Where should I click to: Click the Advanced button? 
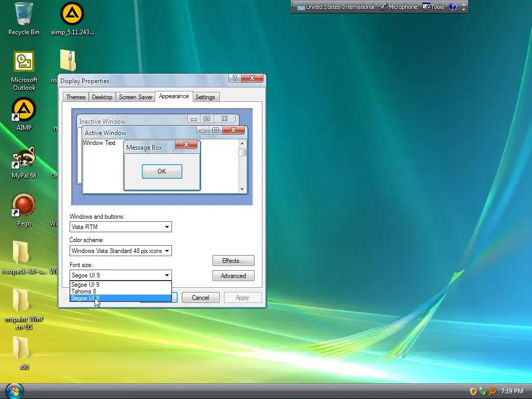[233, 276]
